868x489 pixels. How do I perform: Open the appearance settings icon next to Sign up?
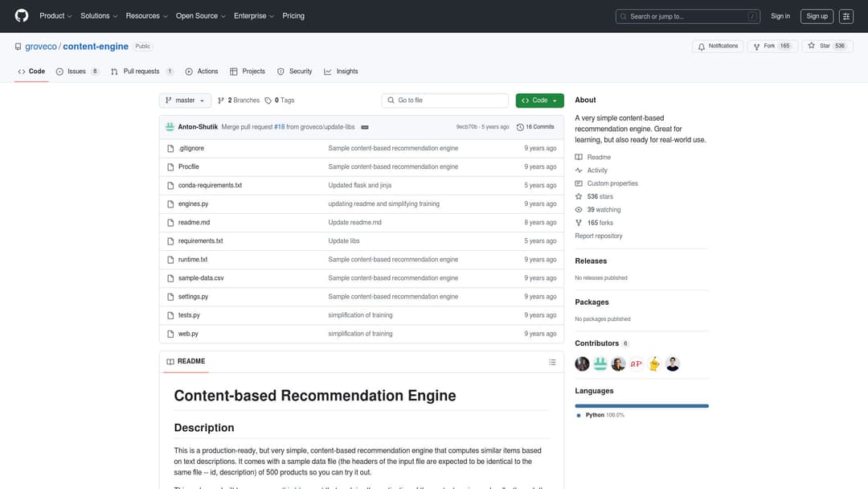(x=845, y=17)
